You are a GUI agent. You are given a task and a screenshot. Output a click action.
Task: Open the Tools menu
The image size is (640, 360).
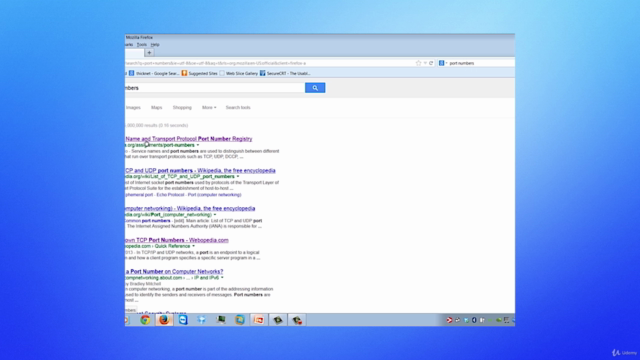[142, 44]
